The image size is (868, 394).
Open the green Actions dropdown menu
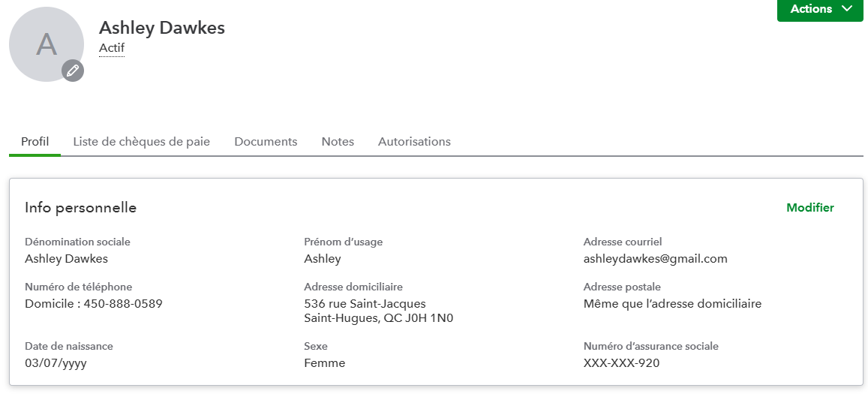click(x=820, y=10)
